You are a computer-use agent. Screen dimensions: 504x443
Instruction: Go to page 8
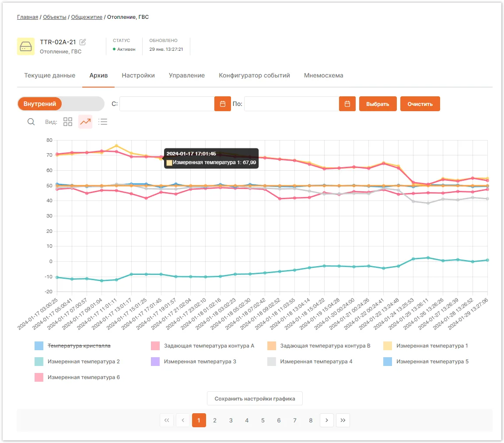311,420
